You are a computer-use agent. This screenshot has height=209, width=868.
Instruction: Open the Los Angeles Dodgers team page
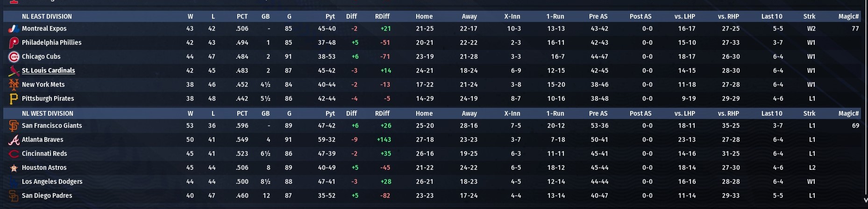point(52,182)
